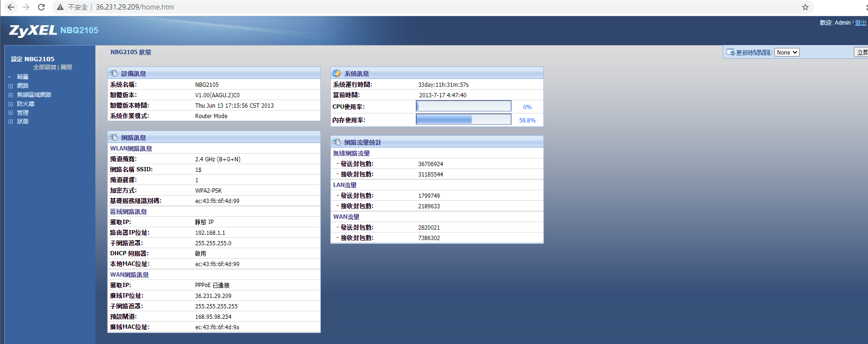This screenshot has width=868, height=344.
Task: Click the WAN網路訊息 section heading
Action: 130,275
